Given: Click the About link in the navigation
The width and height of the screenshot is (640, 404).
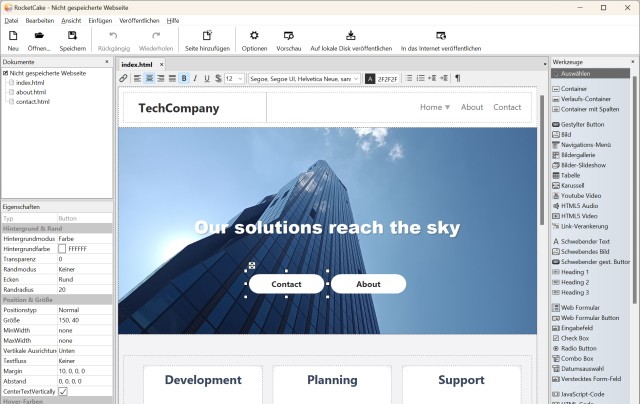Looking at the screenshot, I should [x=472, y=107].
